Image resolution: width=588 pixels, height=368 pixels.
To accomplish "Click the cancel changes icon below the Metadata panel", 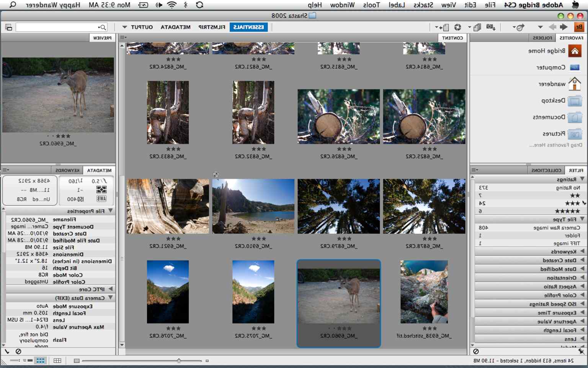I will click(18, 351).
